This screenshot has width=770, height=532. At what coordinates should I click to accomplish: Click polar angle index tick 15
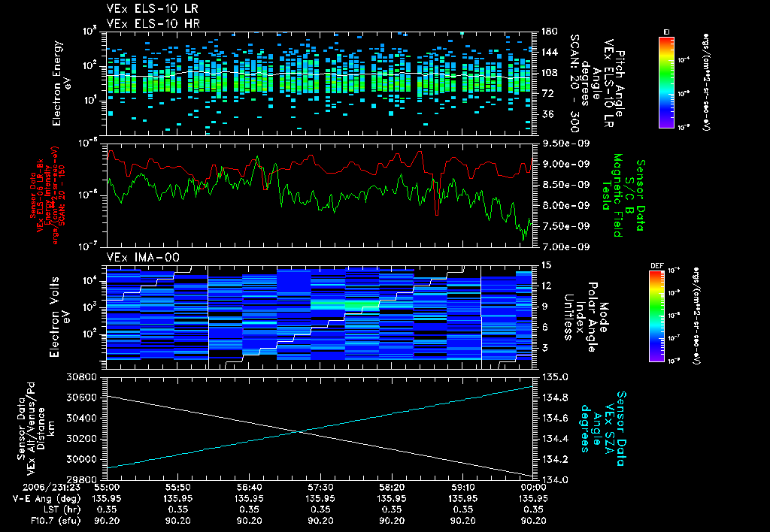546,265
